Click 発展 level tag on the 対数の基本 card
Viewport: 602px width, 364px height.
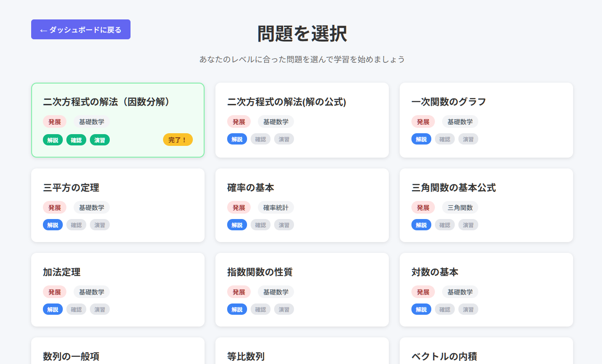click(x=423, y=292)
